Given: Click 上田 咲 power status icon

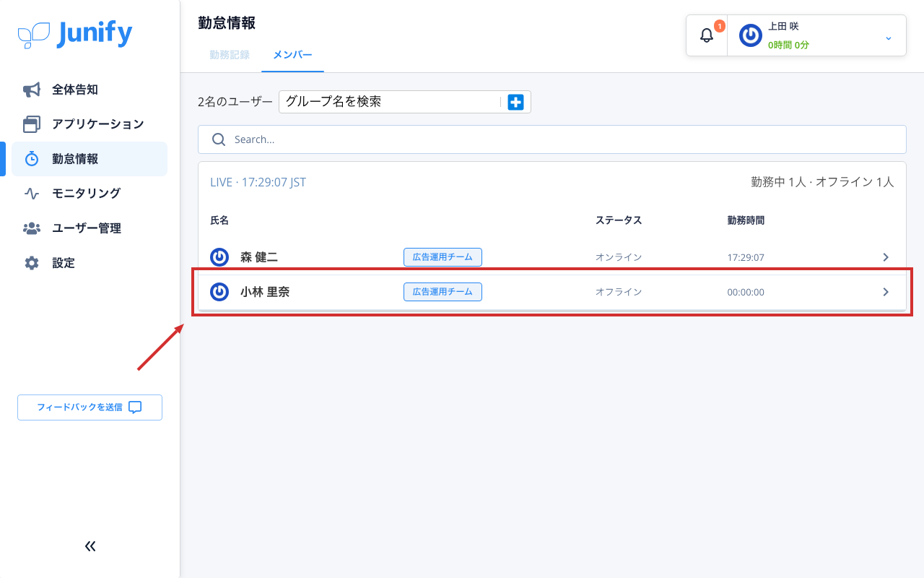Looking at the screenshot, I should [x=751, y=35].
